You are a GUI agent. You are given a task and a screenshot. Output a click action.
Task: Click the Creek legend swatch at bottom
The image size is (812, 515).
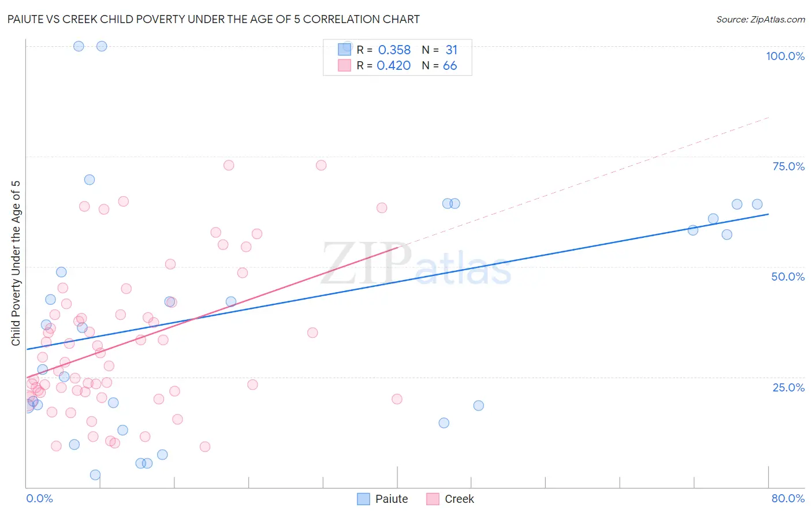tap(433, 499)
